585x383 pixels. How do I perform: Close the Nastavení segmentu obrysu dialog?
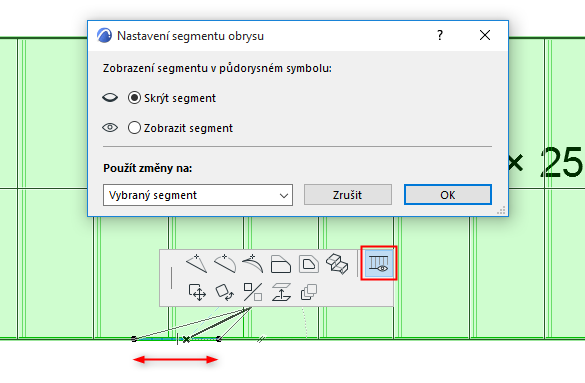point(485,35)
